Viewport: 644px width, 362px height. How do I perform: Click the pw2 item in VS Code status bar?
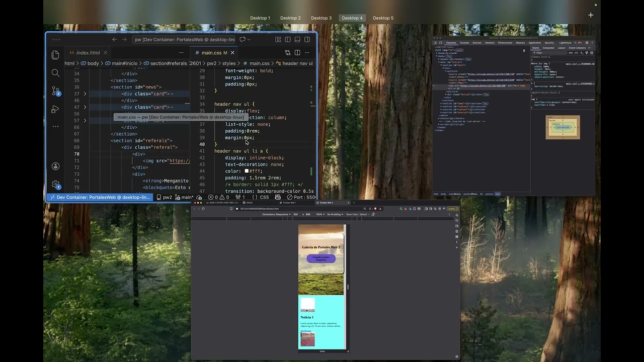(x=164, y=197)
